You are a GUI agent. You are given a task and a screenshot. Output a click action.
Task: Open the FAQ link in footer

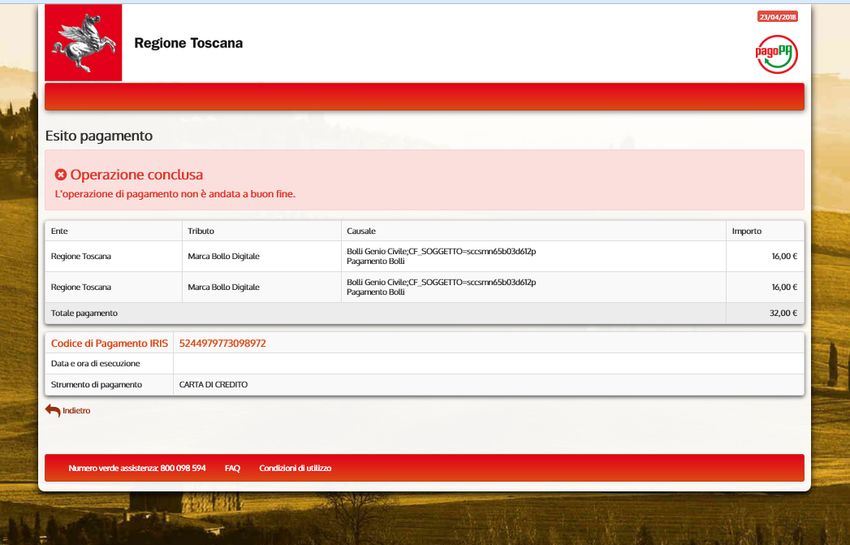(x=232, y=468)
